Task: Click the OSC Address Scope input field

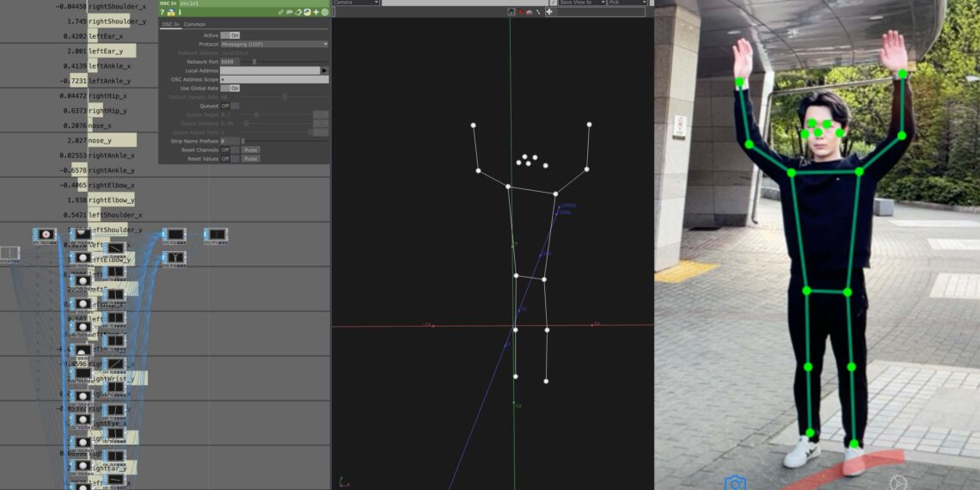Action: pos(274,79)
